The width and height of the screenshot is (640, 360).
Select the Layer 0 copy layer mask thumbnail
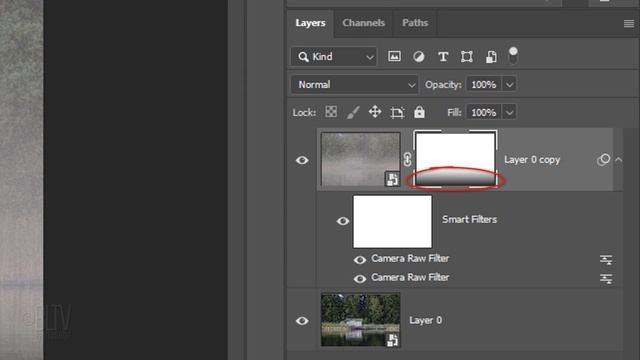(456, 159)
